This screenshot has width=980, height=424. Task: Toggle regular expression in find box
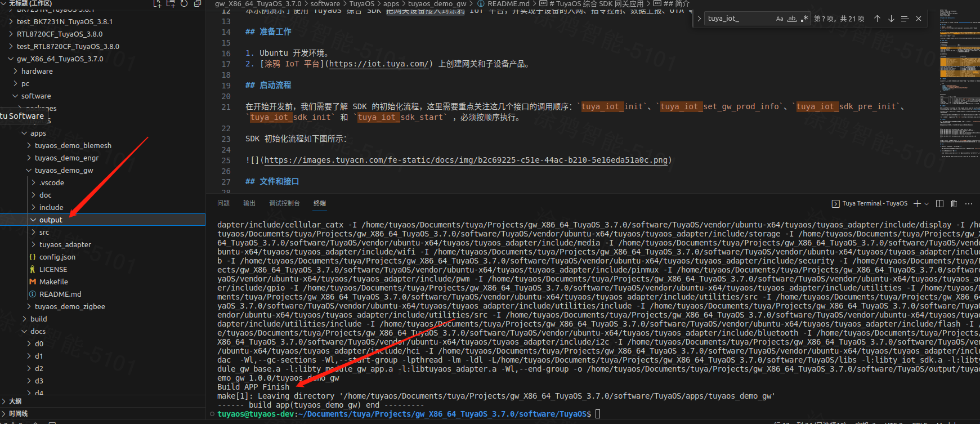804,19
